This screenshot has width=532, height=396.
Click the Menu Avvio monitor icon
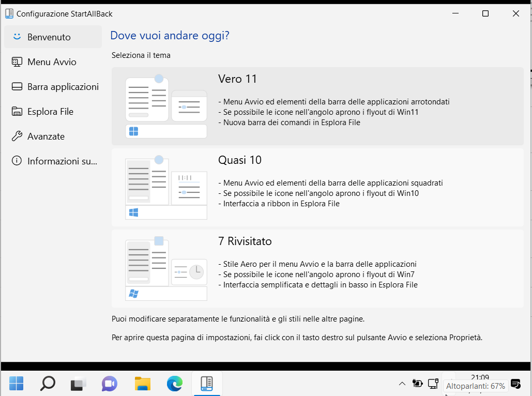pos(17,62)
